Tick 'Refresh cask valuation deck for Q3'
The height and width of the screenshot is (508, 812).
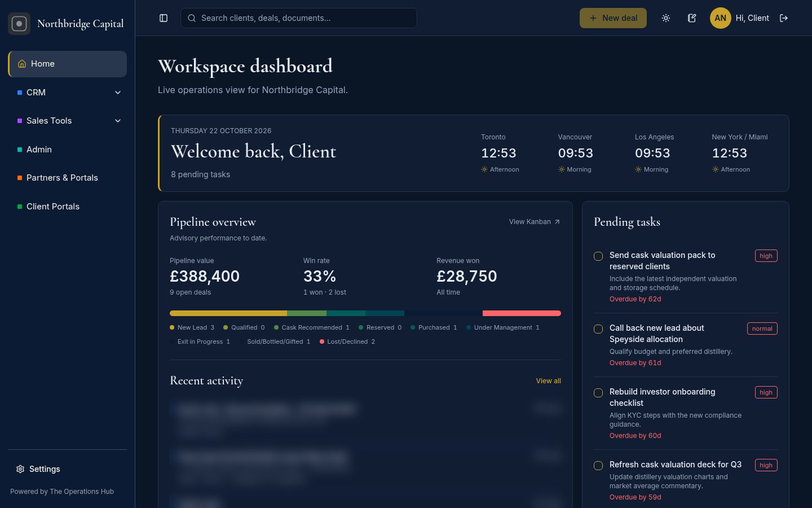click(x=598, y=466)
